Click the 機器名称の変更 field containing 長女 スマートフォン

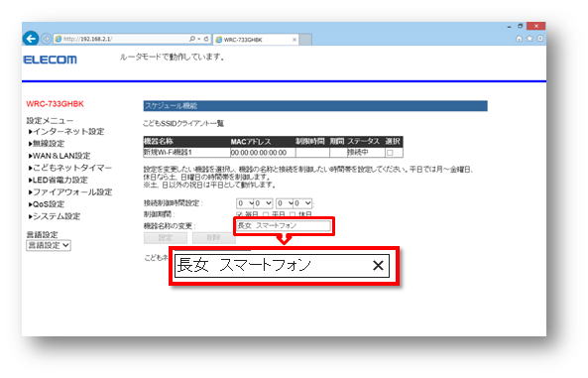(x=284, y=225)
